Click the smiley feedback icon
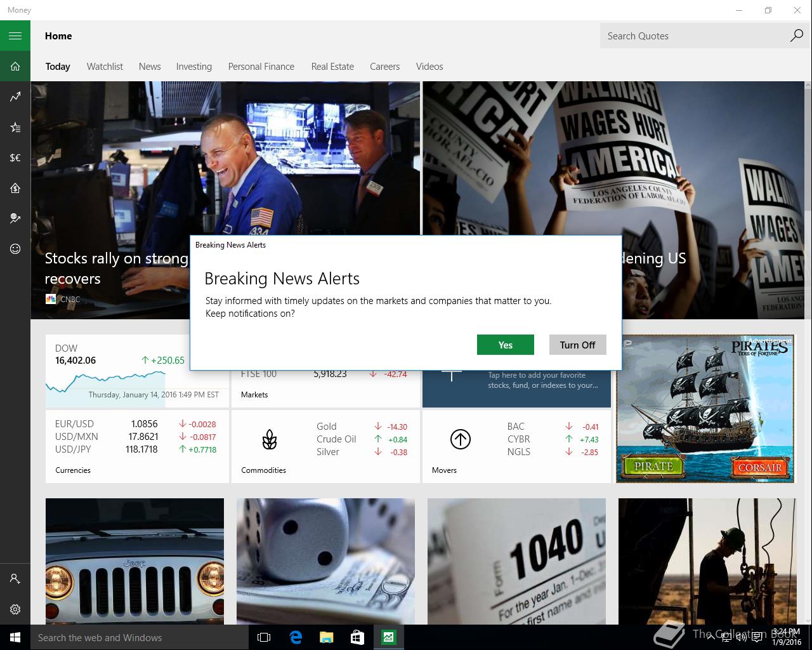This screenshot has width=812, height=650. [15, 249]
